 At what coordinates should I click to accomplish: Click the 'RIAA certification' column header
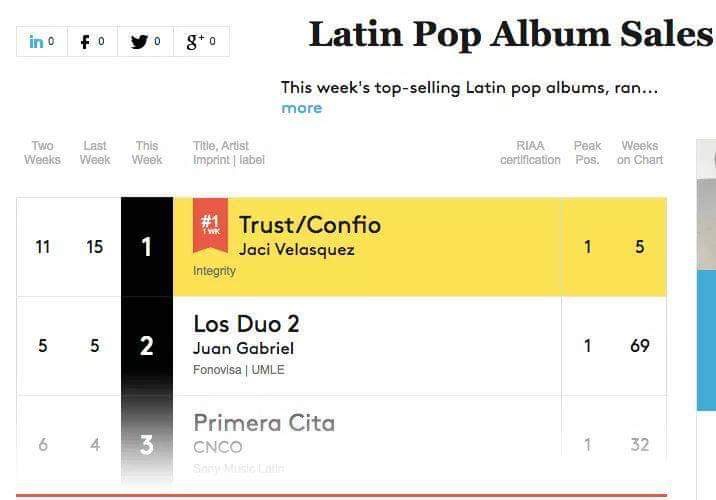(530, 153)
